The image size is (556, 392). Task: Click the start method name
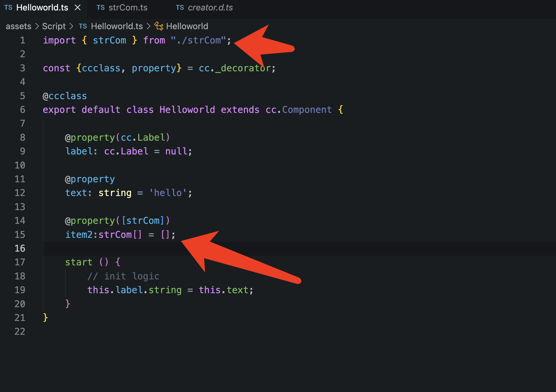pos(79,262)
